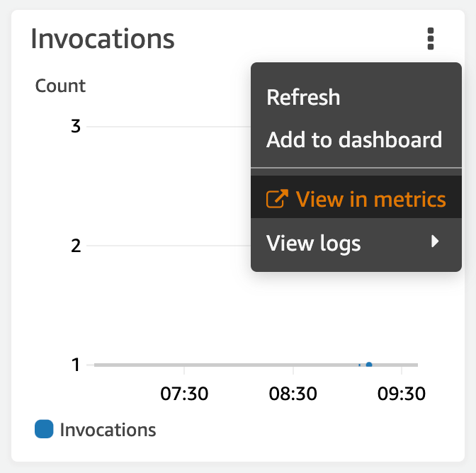Expand the View logs submenu arrow
This screenshot has width=476, height=473.
tap(436, 242)
